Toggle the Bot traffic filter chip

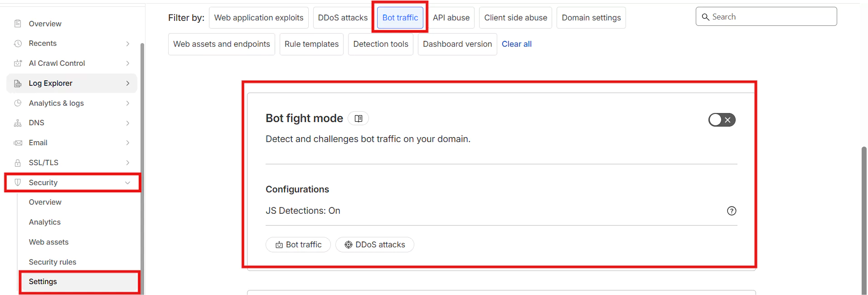[400, 18]
